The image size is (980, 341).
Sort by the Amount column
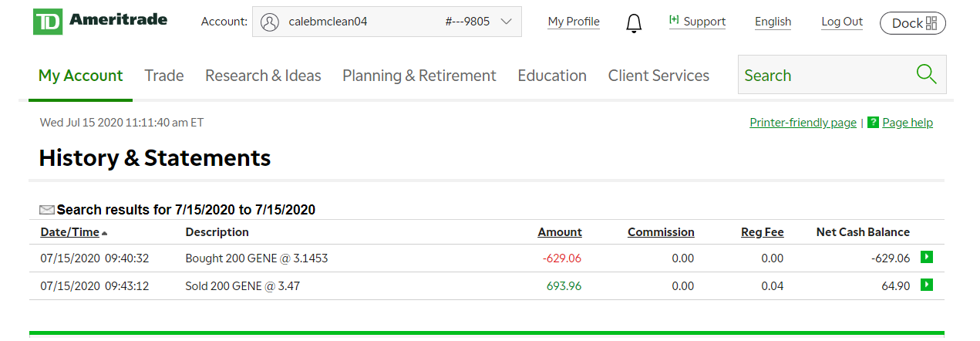(560, 232)
